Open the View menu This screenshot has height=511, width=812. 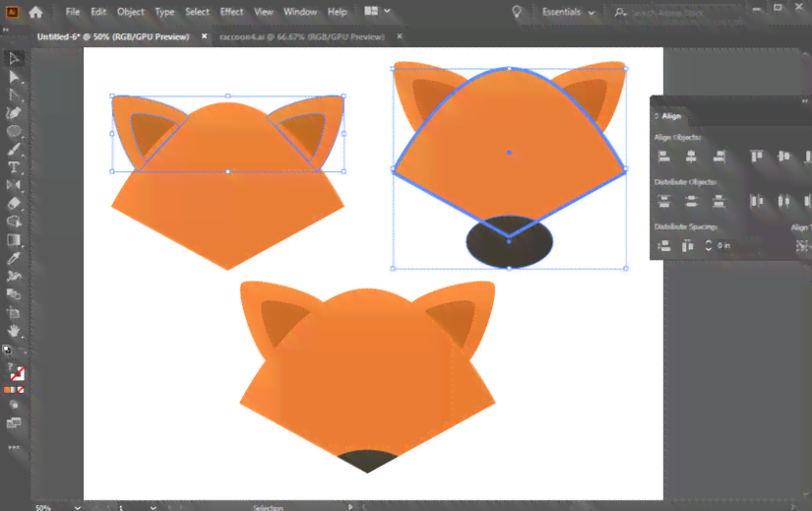264,12
